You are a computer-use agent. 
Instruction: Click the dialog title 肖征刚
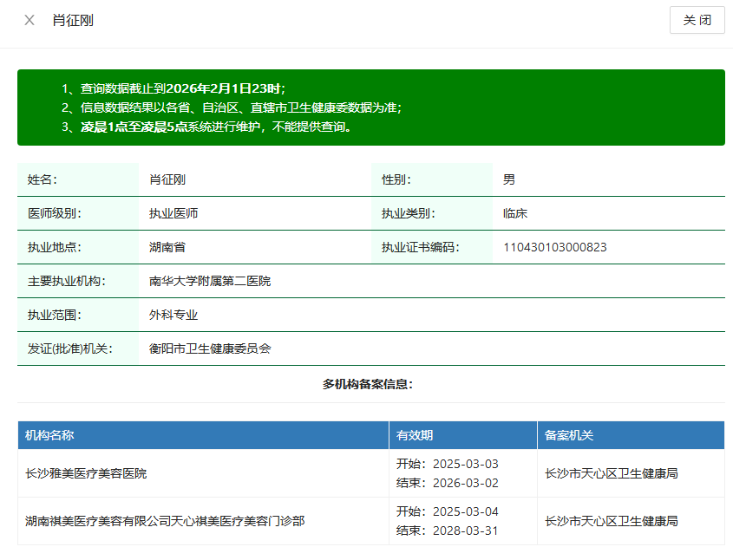[73, 20]
